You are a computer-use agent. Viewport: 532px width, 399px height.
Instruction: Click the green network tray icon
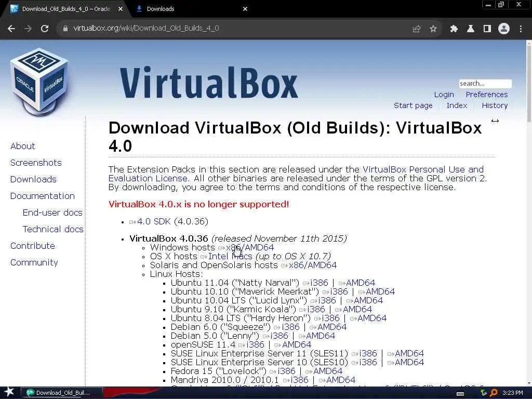pos(484,393)
